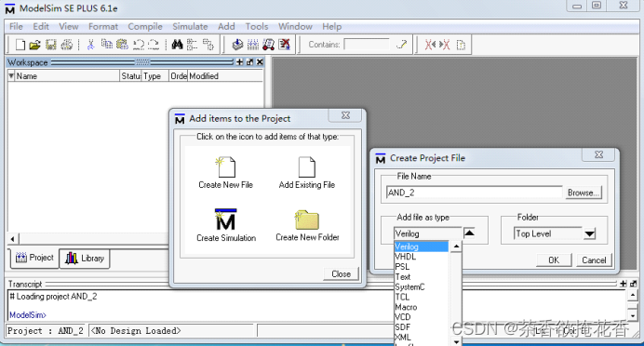Choose Verilog in the file type list
Image resolution: width=644 pixels, height=346 pixels.
(x=421, y=246)
